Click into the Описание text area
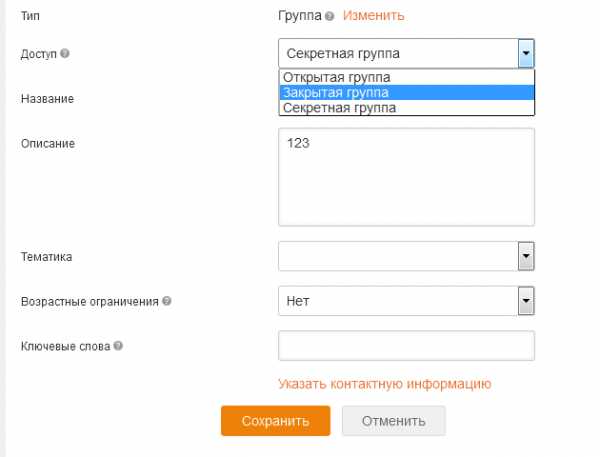The height and width of the screenshot is (457, 600). (406, 177)
